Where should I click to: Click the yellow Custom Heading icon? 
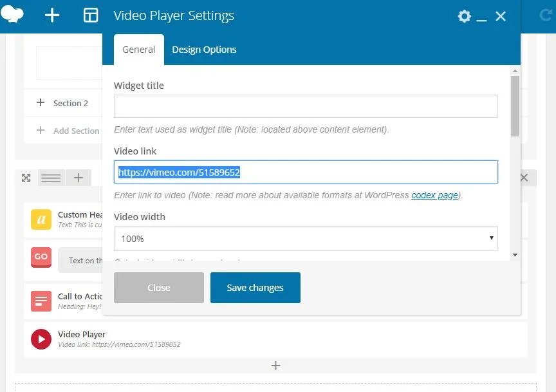[x=41, y=219]
